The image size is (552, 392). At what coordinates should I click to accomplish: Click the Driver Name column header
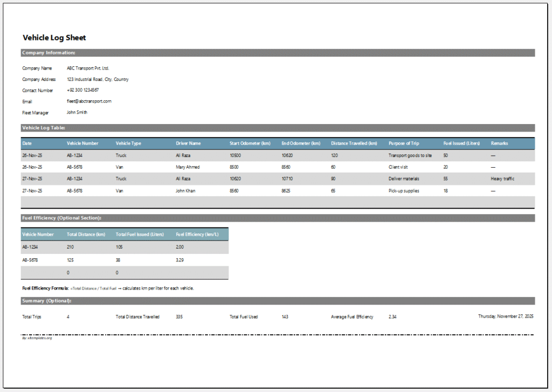click(x=189, y=143)
